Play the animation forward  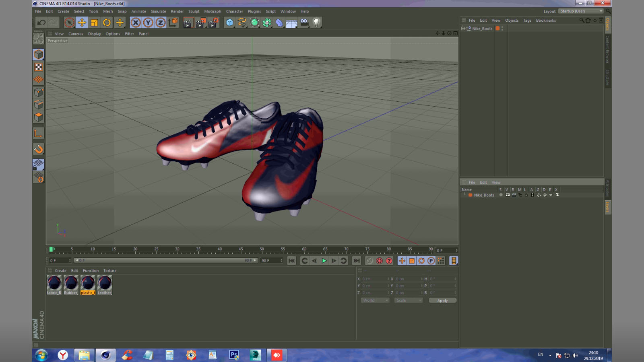point(324,261)
